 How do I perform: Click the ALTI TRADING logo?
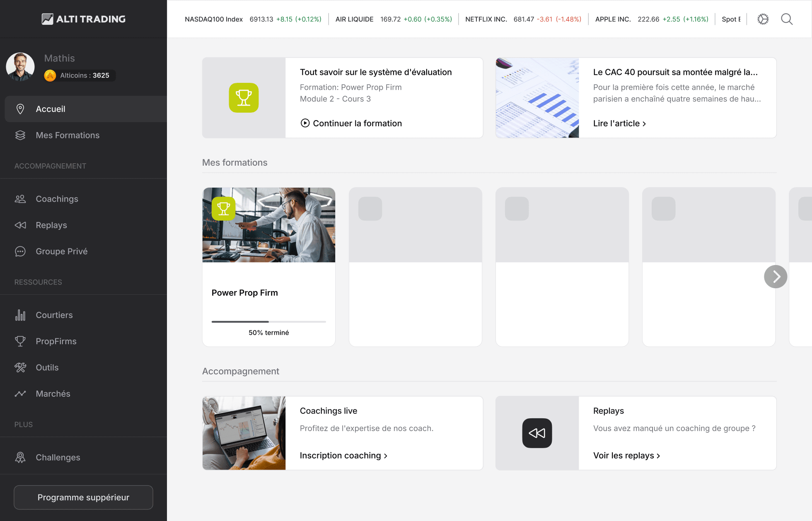click(83, 19)
